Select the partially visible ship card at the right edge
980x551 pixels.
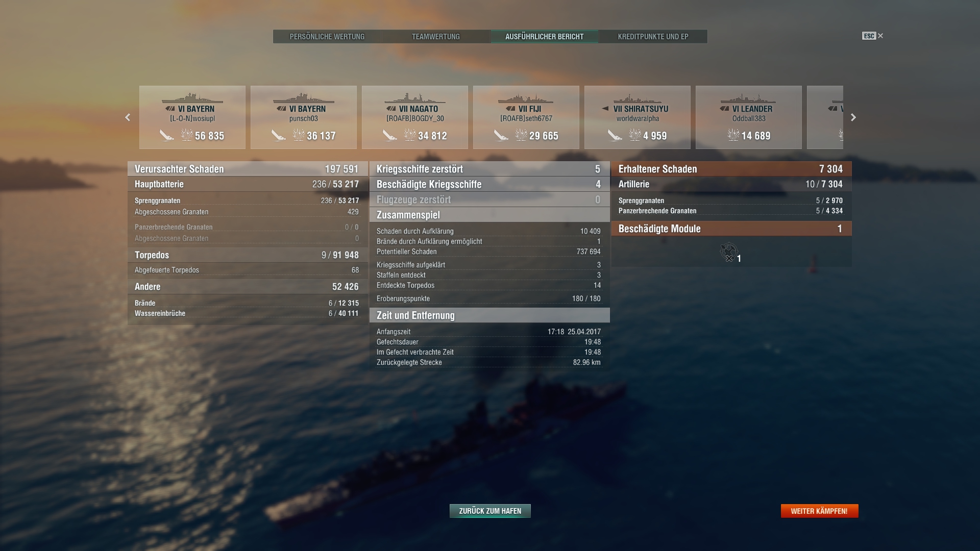tap(825, 117)
